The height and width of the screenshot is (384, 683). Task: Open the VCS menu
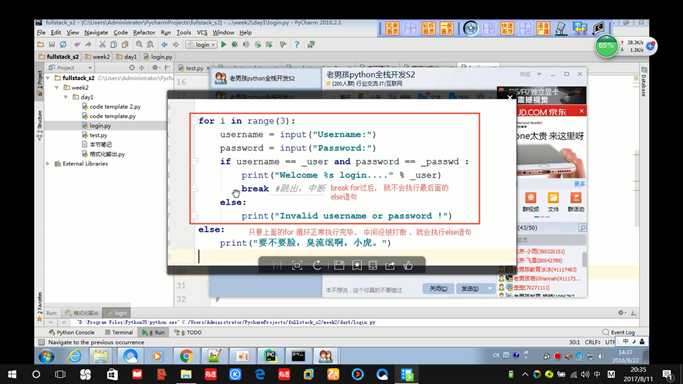point(202,33)
